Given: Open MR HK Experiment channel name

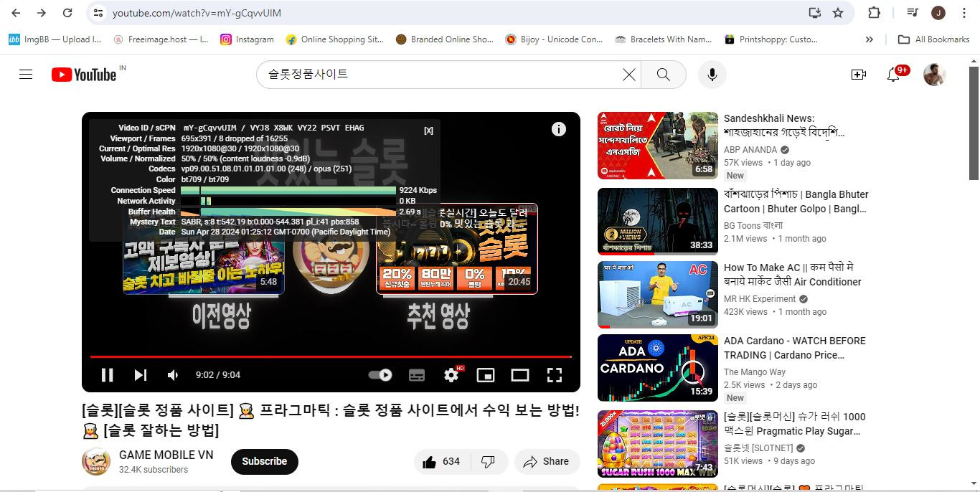Looking at the screenshot, I should point(760,299).
